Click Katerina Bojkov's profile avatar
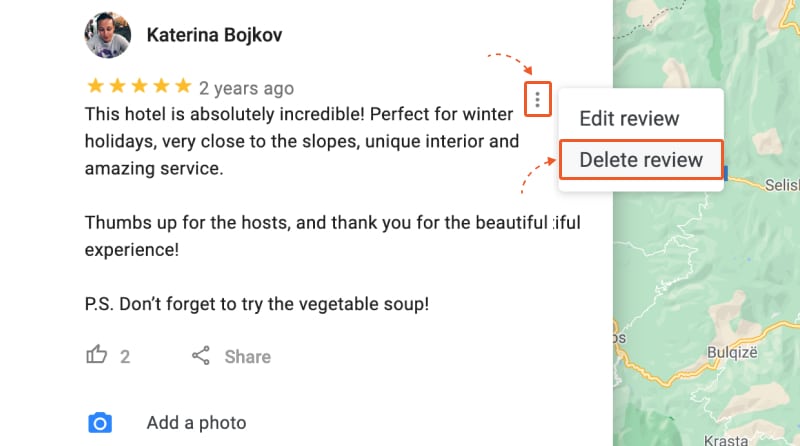 [x=107, y=36]
